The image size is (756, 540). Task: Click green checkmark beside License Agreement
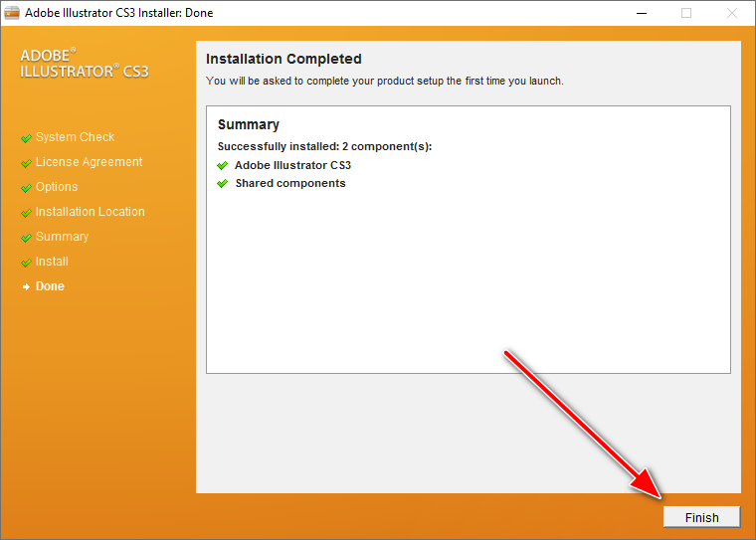pyautogui.click(x=26, y=163)
